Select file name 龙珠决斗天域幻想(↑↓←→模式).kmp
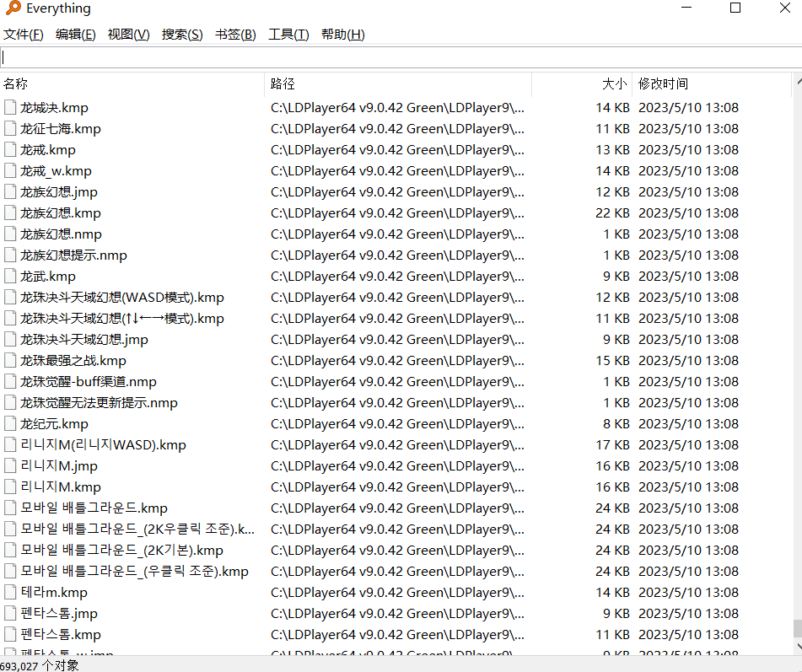This screenshot has height=672, width=802. coord(122,318)
